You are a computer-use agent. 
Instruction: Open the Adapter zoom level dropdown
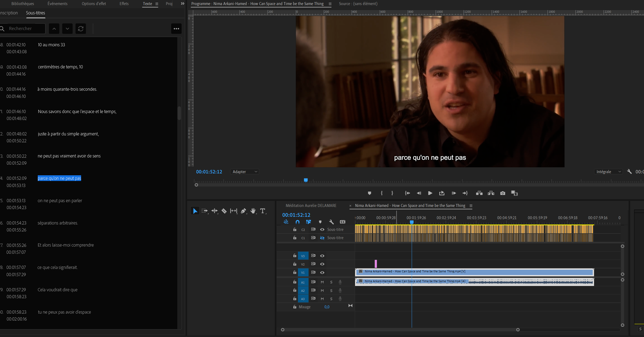[x=245, y=172]
